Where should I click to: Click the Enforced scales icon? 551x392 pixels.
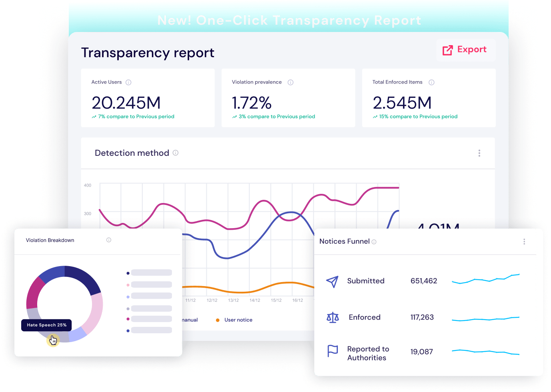333,318
